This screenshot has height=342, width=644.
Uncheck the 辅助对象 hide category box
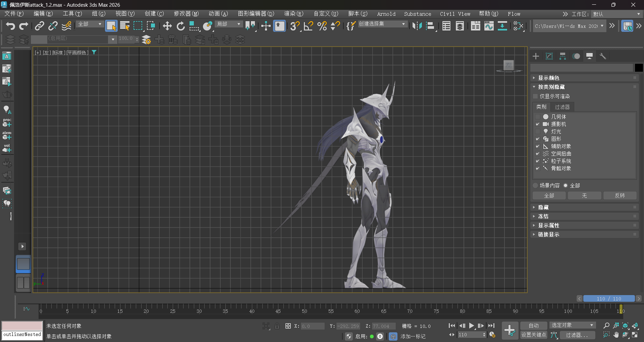tap(538, 147)
